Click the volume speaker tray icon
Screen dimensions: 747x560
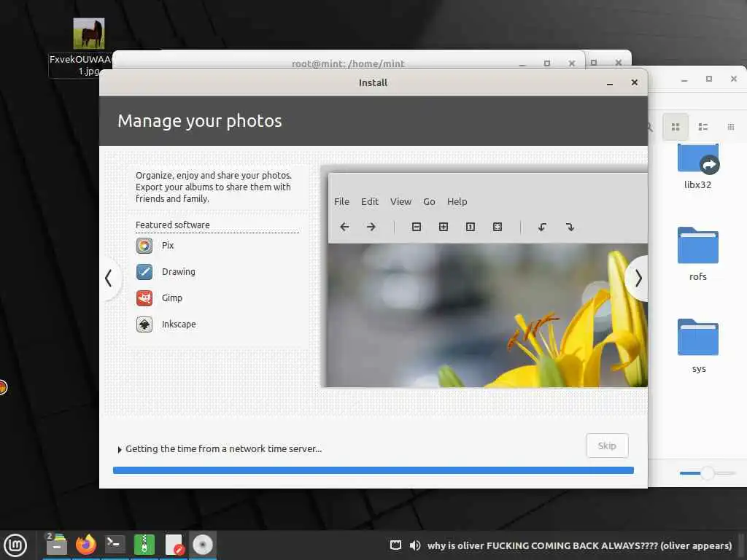[x=415, y=545]
